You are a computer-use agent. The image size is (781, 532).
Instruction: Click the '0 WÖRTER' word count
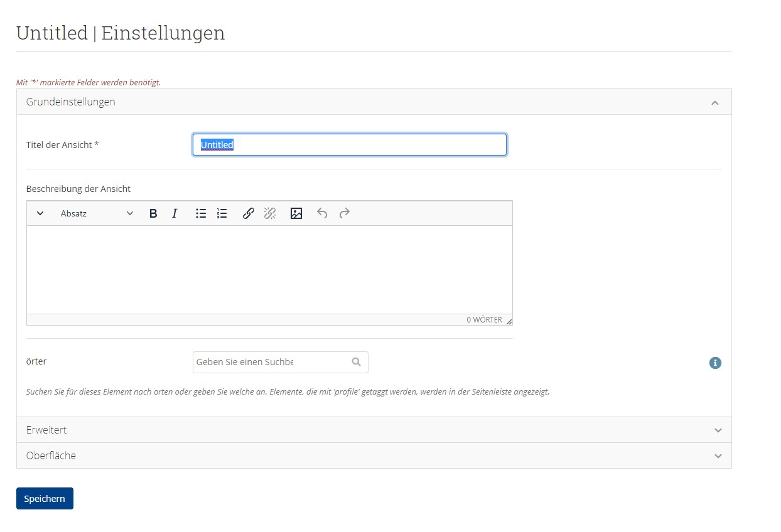tap(484, 320)
